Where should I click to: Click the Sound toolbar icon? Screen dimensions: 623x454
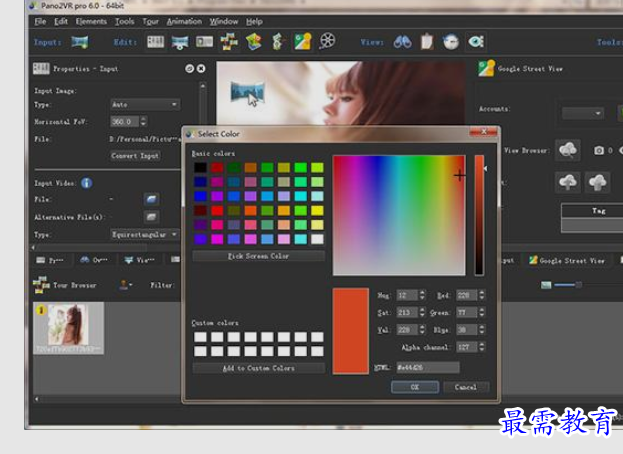pyautogui.click(x=278, y=41)
